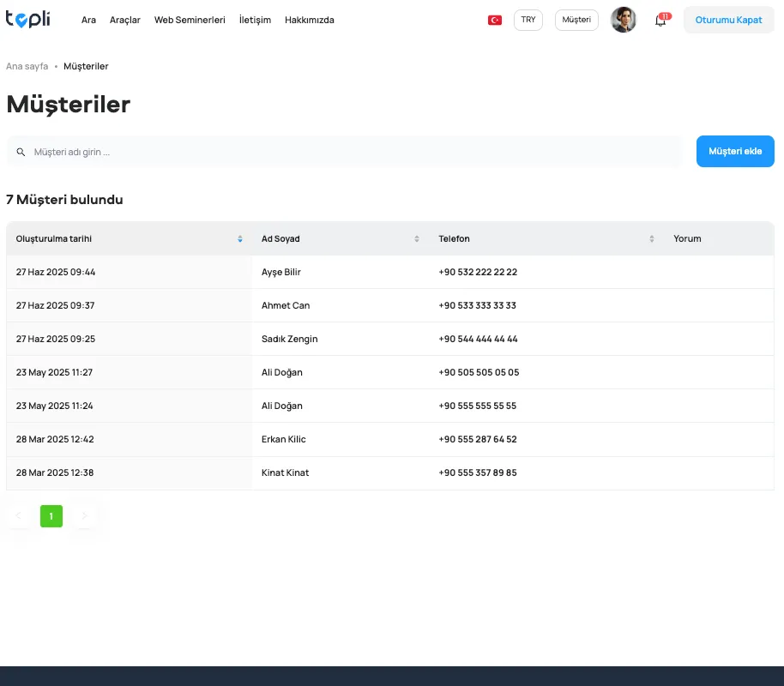Screen dimensions: 784x686
Task: Click phone +90 532 222 22 22
Action: coord(478,272)
